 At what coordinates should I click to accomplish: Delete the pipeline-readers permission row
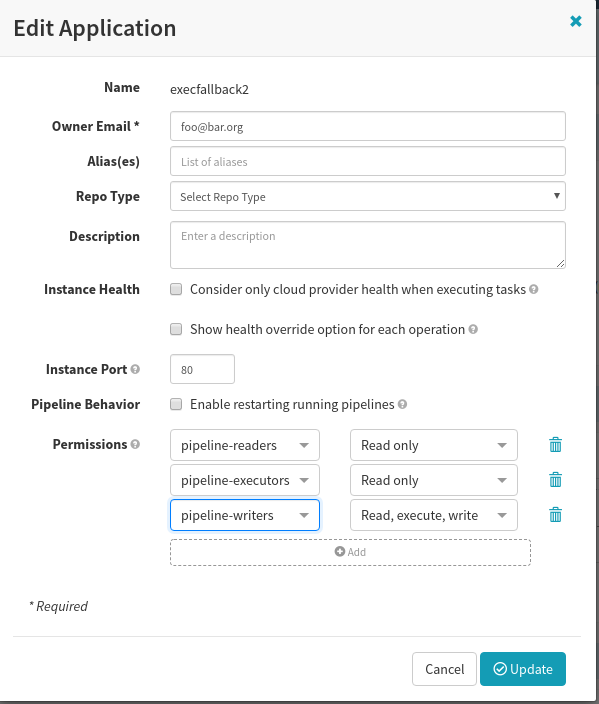(x=555, y=445)
